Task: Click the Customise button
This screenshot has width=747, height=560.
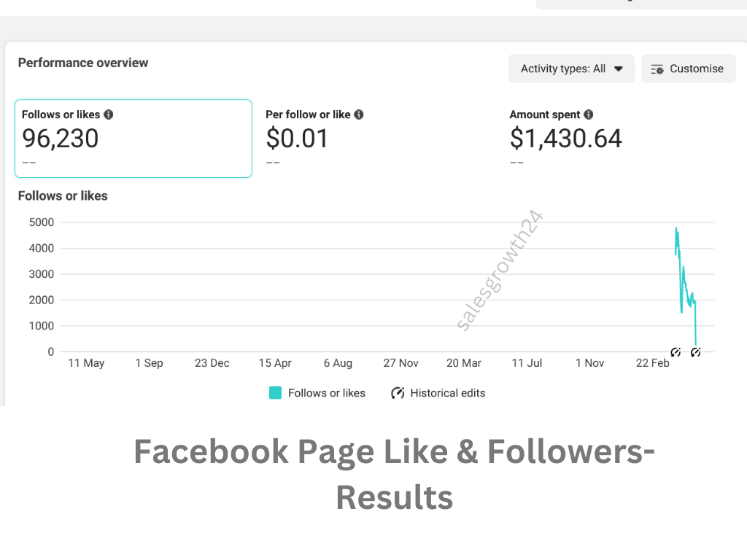Action: (689, 69)
